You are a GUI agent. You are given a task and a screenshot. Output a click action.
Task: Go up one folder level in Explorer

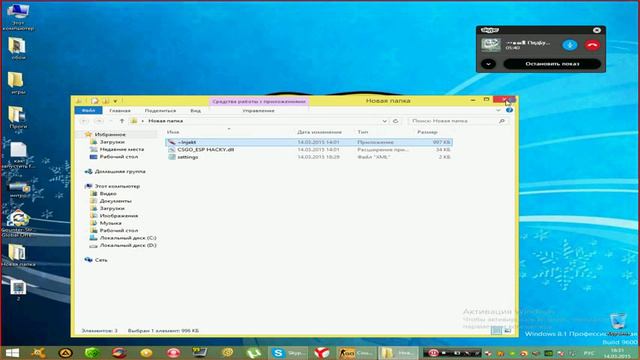(122, 121)
